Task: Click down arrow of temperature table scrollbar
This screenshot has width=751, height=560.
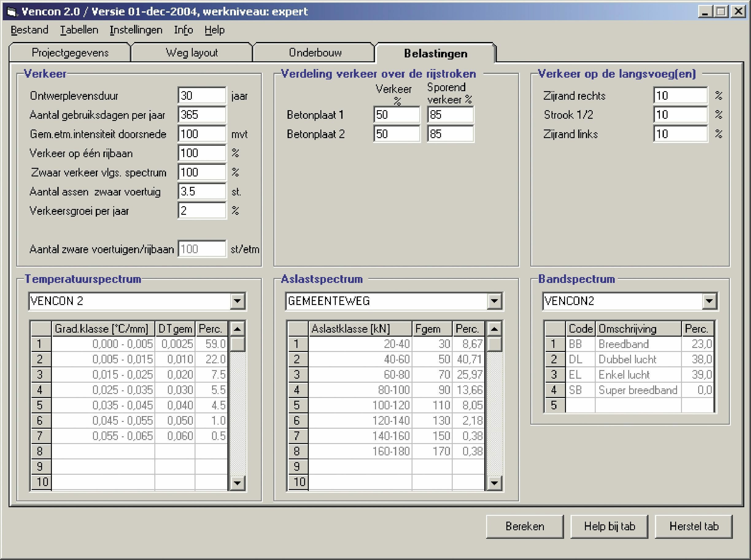Action: 237,483
